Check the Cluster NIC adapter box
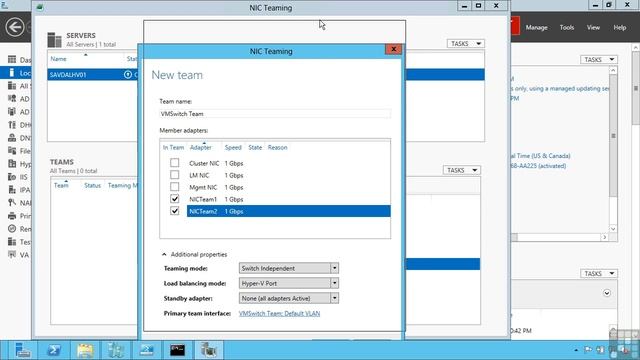 click(175, 163)
